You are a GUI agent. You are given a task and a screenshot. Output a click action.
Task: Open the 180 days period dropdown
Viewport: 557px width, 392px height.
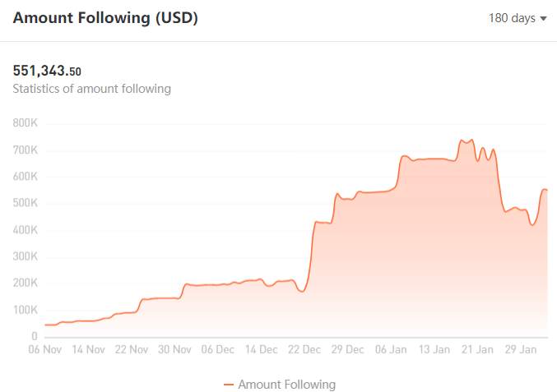click(x=518, y=18)
